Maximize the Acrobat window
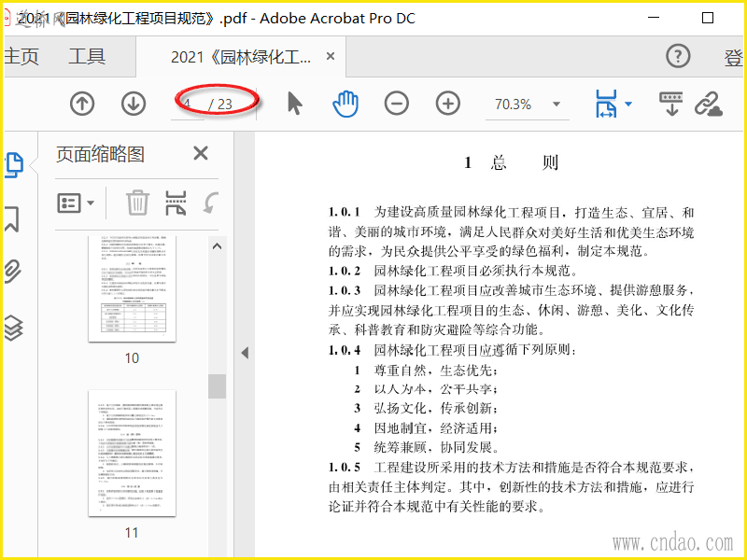 pos(708,18)
